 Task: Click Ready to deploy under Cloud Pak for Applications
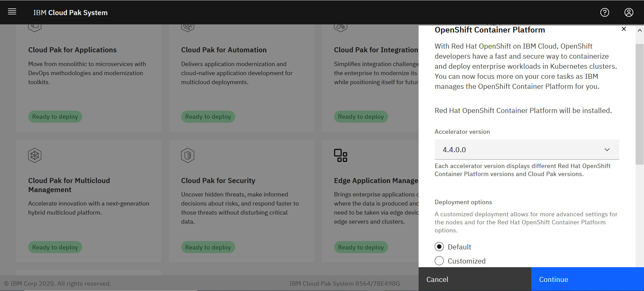tap(55, 117)
